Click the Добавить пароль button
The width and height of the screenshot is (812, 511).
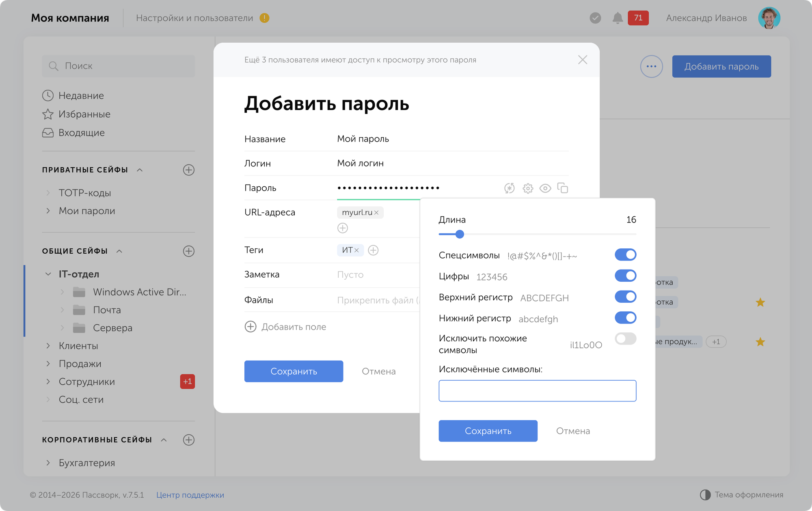tap(721, 66)
